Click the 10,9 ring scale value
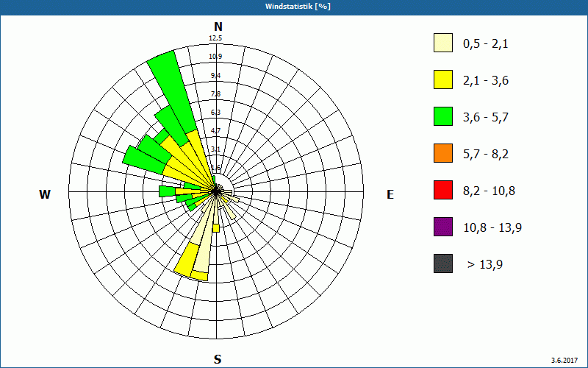The height and width of the screenshot is (368, 588). point(215,57)
